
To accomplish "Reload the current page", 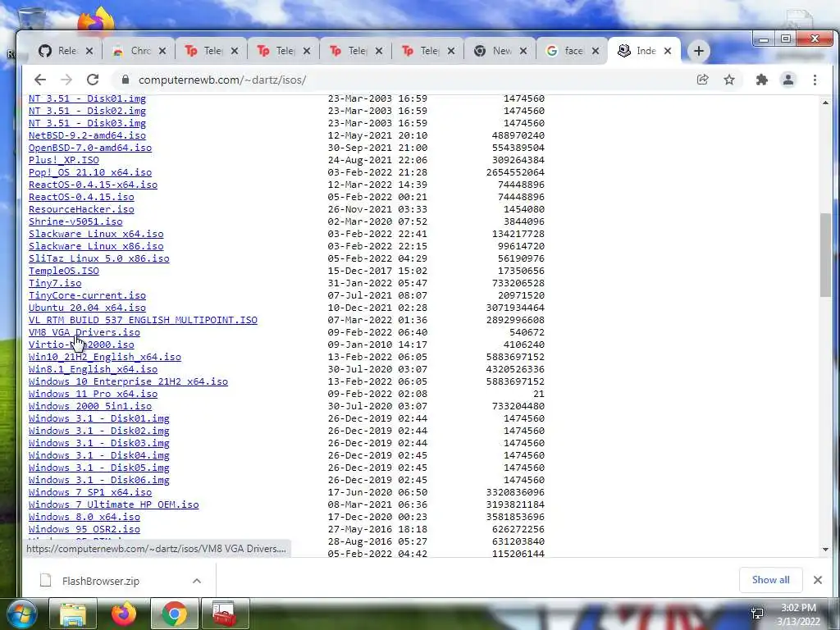I will tap(93, 80).
